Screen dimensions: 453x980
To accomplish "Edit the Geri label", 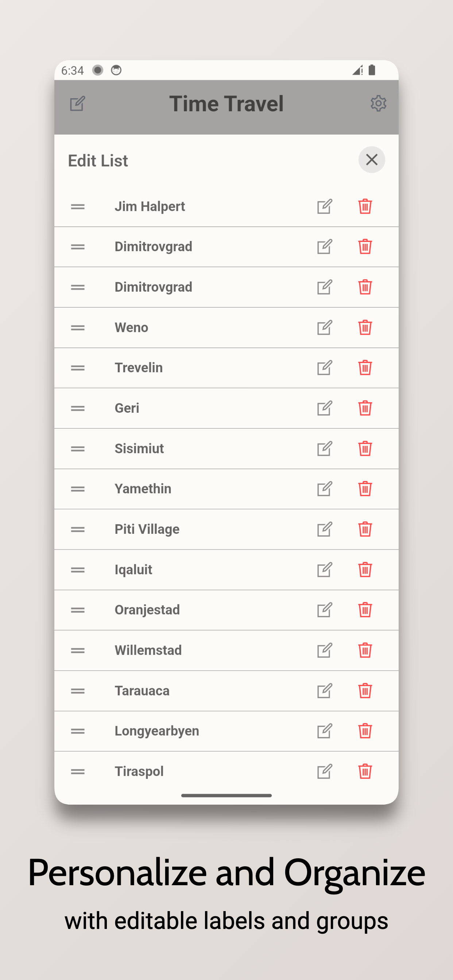I will point(325,408).
